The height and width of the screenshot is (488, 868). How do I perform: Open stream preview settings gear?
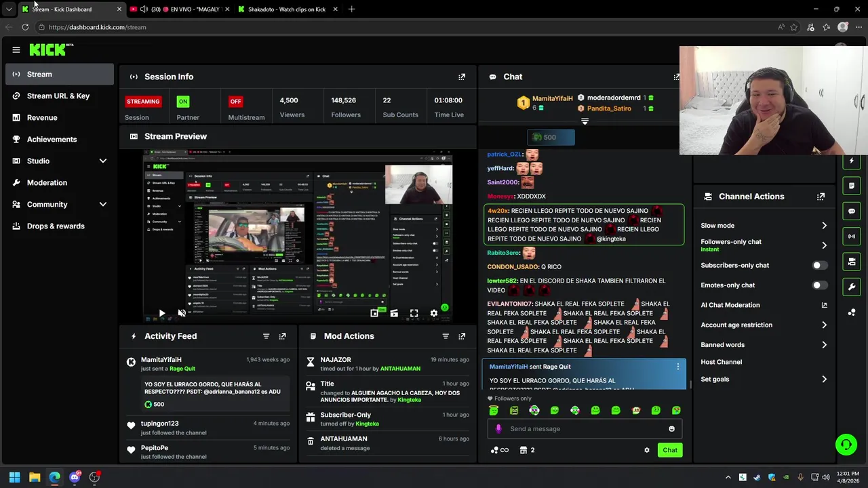[x=434, y=313]
